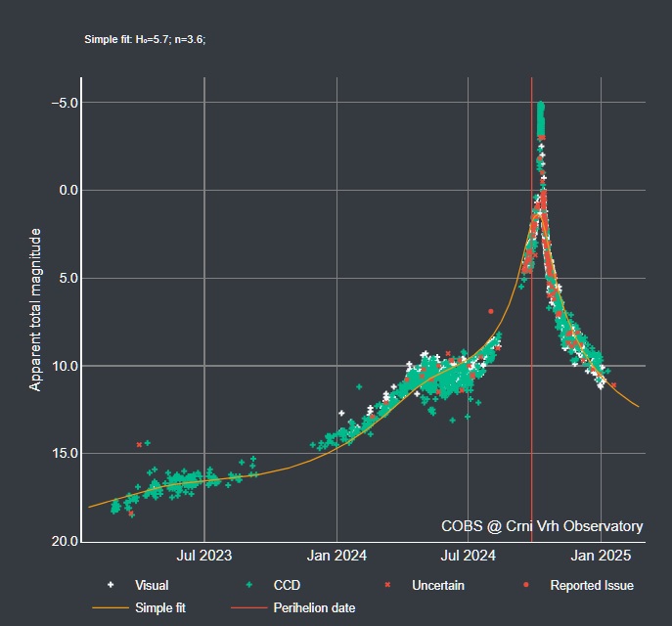This screenshot has height=626, width=672.
Task: Click the 'COBS @ Crni Vrh Observatory' watermark text
Action: pyautogui.click(x=542, y=526)
